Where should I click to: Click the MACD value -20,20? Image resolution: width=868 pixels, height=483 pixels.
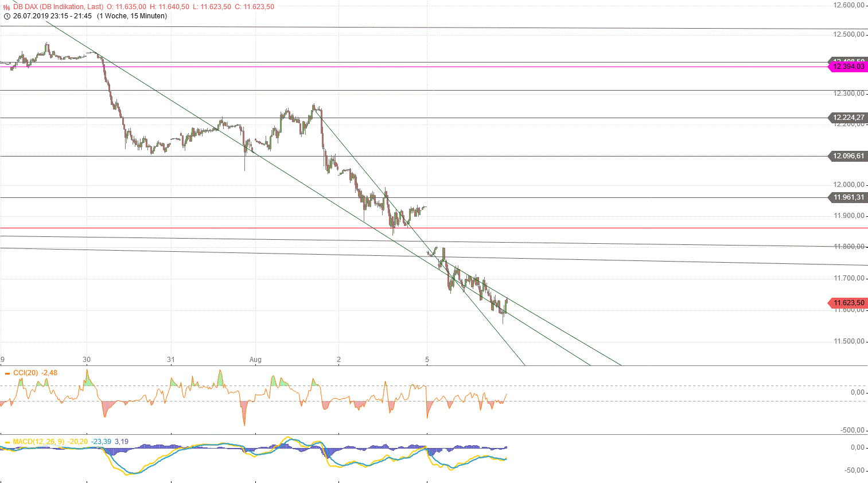tap(78, 442)
